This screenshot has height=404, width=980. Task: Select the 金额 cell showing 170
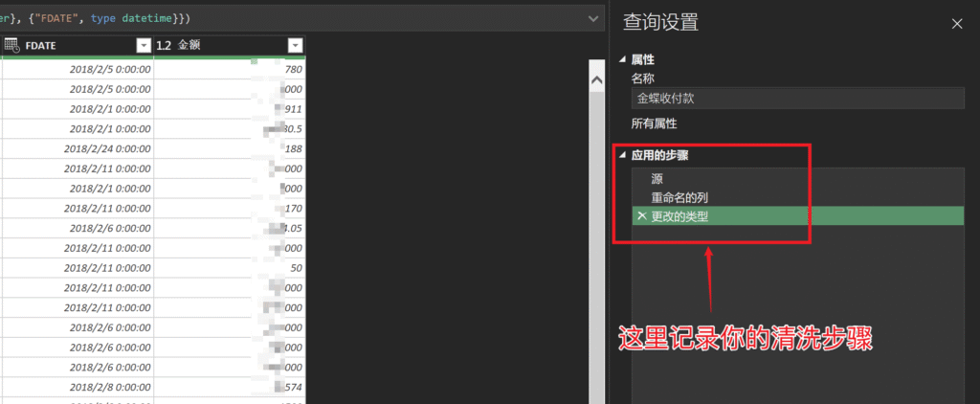click(x=230, y=209)
